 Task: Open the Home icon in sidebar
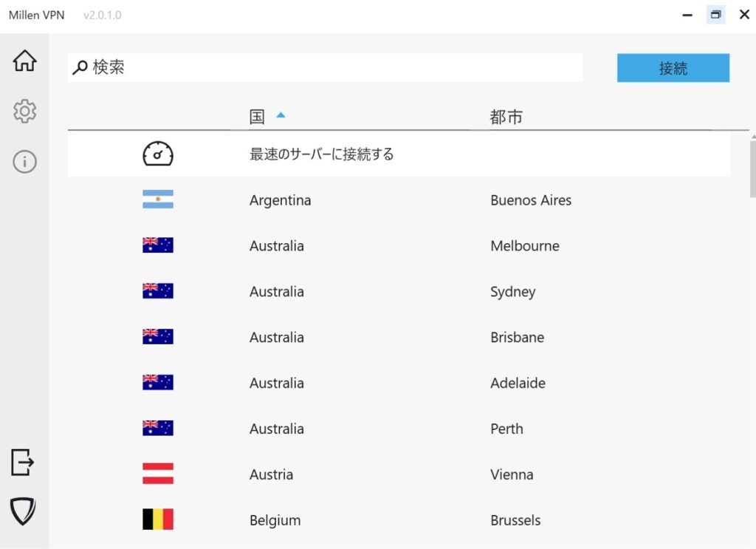pos(24,61)
